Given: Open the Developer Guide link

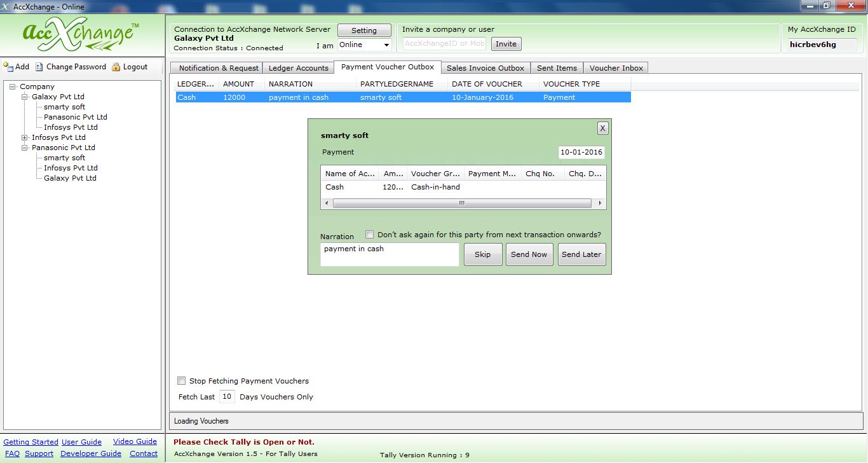Looking at the screenshot, I should point(91,453).
